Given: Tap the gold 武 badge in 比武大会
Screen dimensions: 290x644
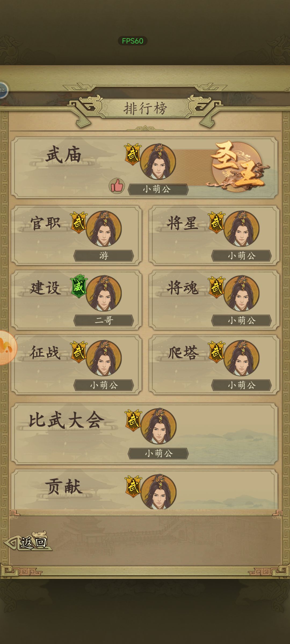Looking at the screenshot, I should click(133, 420).
